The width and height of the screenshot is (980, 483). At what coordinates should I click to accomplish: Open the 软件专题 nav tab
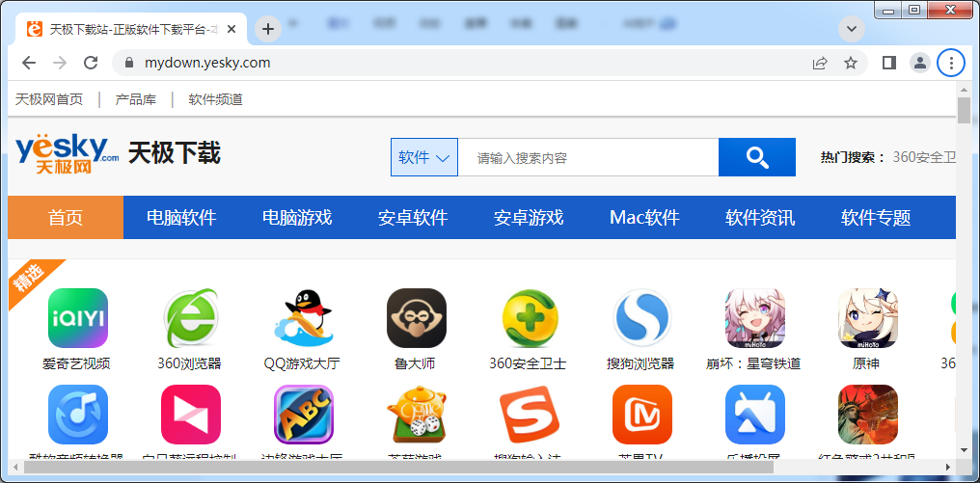(x=876, y=218)
